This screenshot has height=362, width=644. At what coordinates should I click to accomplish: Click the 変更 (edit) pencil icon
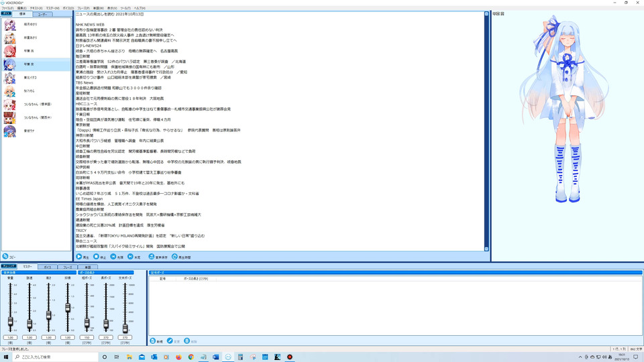(x=170, y=341)
